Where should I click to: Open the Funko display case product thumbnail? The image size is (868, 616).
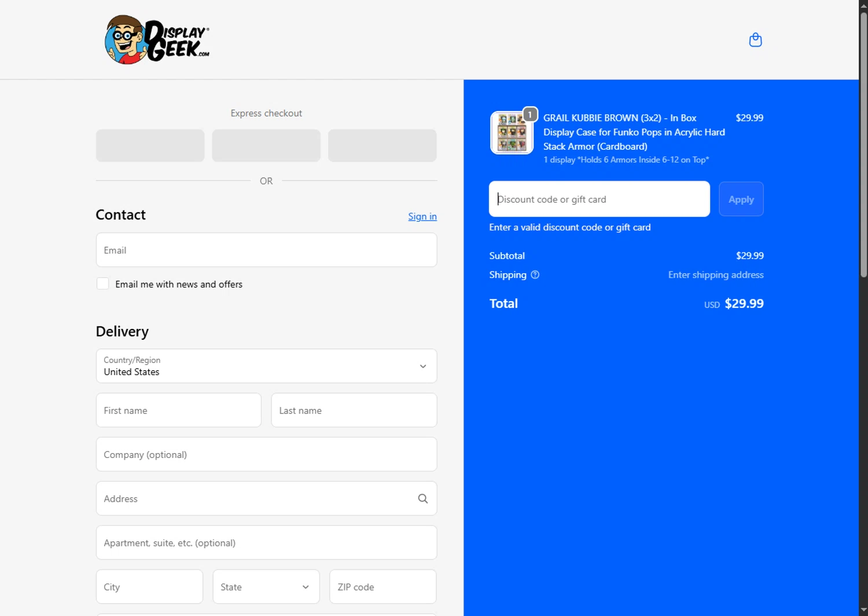point(512,133)
